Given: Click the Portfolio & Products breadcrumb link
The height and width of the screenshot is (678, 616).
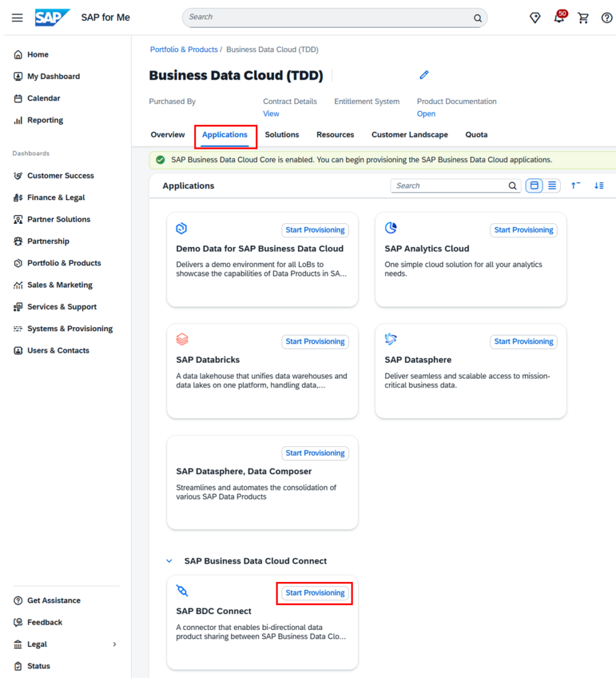Looking at the screenshot, I should (x=184, y=50).
